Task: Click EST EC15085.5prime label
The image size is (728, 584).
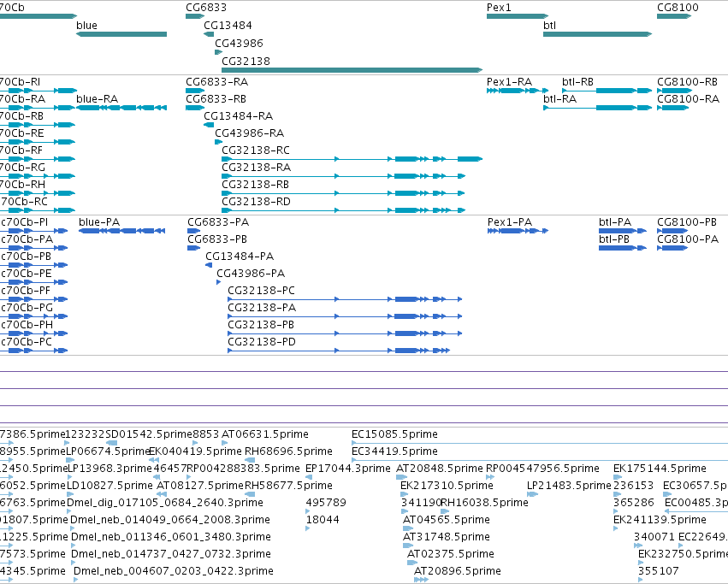Action: coord(394,434)
